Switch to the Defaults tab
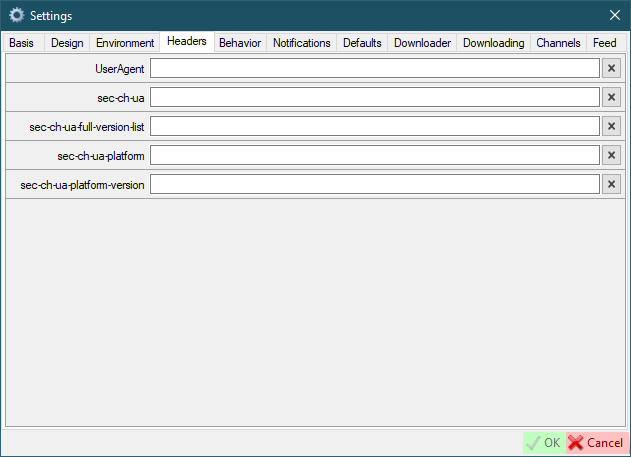 (x=362, y=43)
